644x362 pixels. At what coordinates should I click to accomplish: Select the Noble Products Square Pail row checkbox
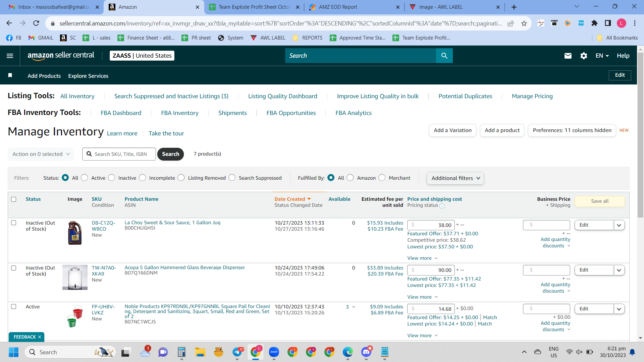pos(14,306)
